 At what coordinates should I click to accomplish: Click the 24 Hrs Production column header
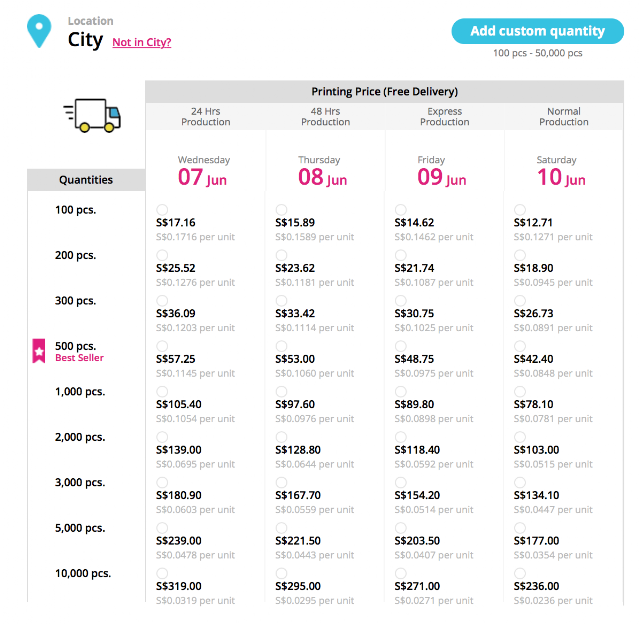coord(206,116)
